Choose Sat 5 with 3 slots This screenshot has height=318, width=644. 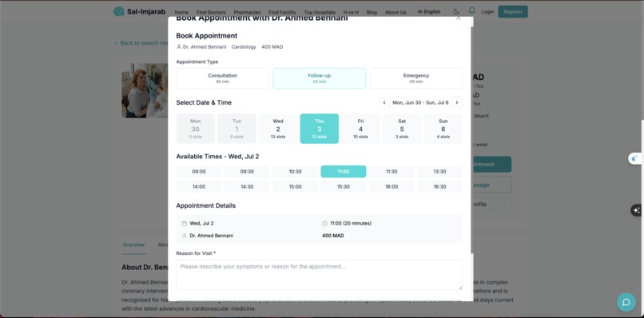point(402,129)
